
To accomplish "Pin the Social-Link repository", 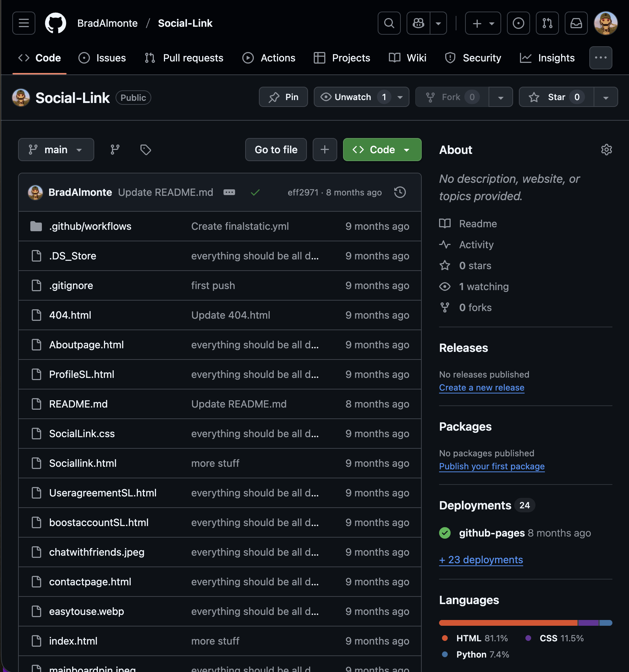I will click(283, 97).
